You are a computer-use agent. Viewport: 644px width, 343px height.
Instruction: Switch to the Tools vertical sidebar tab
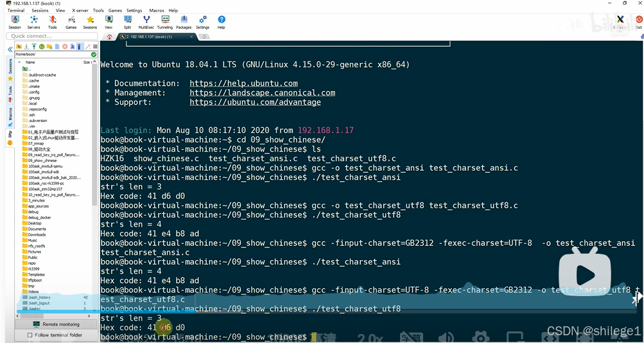point(10,93)
